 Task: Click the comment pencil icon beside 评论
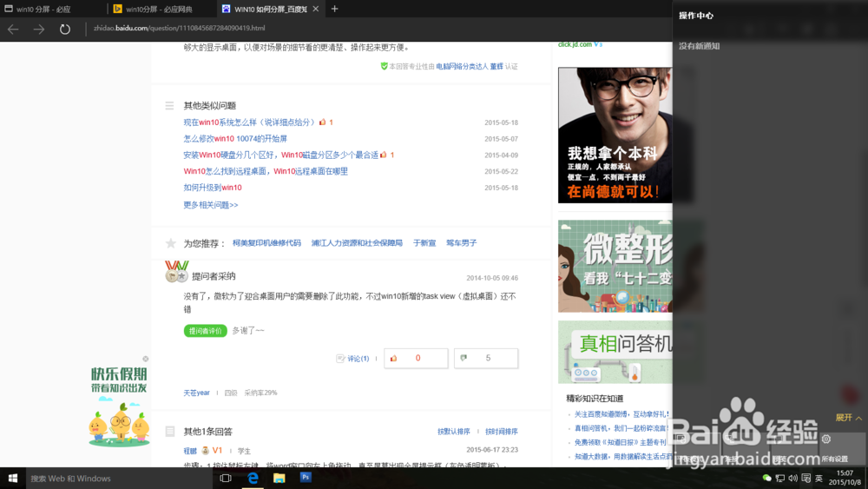coord(340,359)
